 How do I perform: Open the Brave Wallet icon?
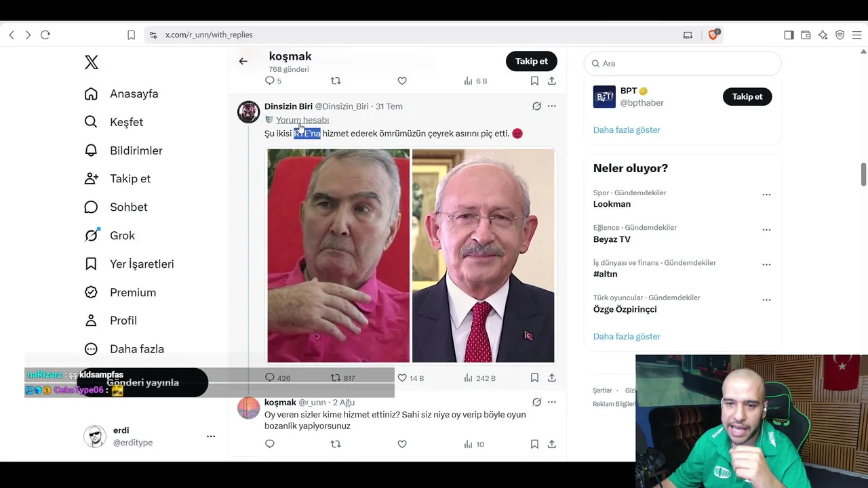click(x=806, y=35)
